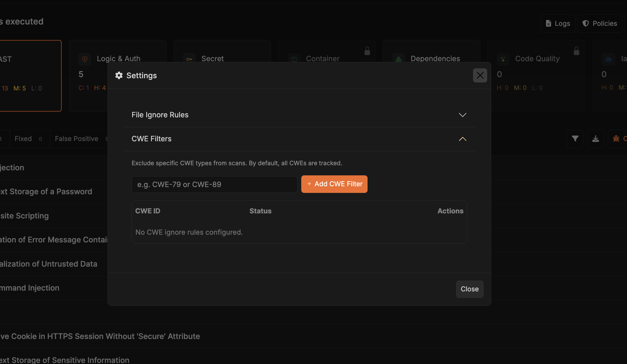
Task: Click the Policies shield icon
Action: pos(586,23)
